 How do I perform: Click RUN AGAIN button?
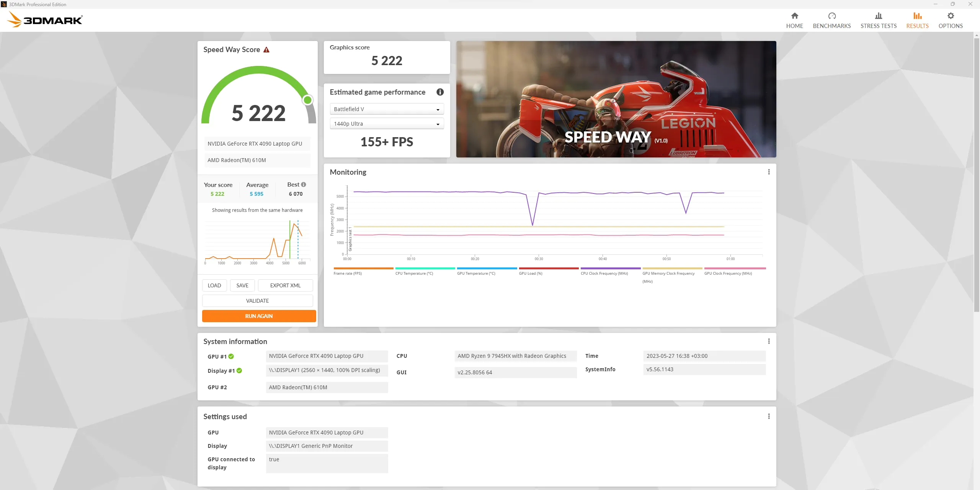tap(259, 316)
